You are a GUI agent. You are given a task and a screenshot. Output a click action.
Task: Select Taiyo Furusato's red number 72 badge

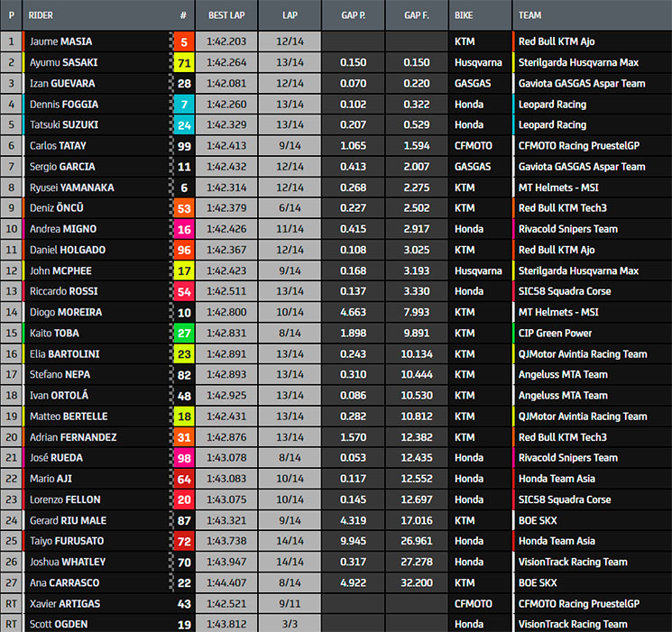pos(183,541)
